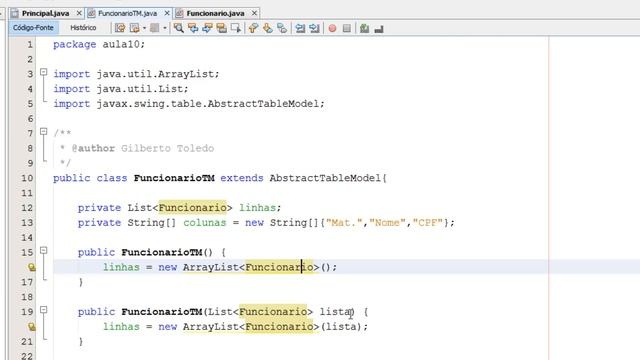Click "AbstractTableModel{" on line 10
This screenshot has width=640, height=360.
tap(328, 178)
